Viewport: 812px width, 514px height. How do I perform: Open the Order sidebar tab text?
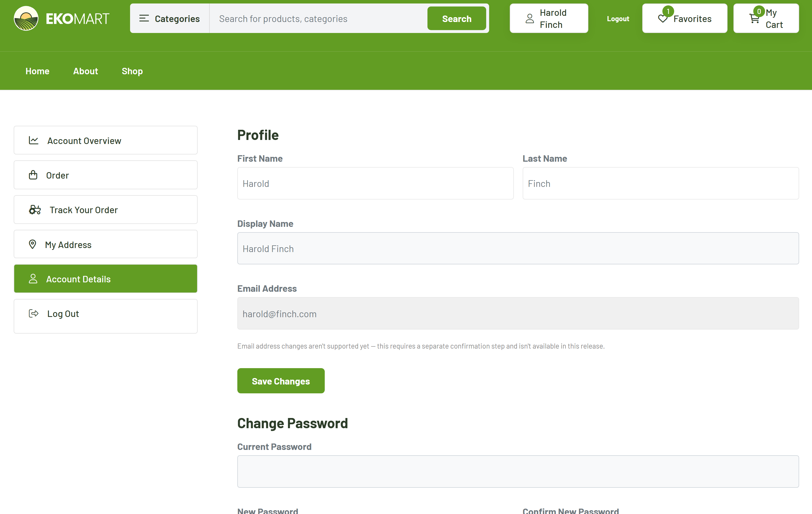tap(57, 175)
